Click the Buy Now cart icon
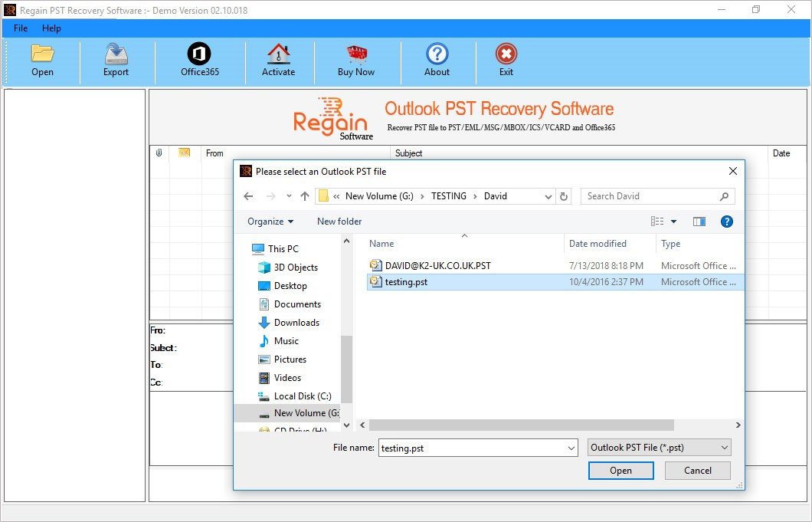Screen dimensions: 812x522 tap(356, 54)
